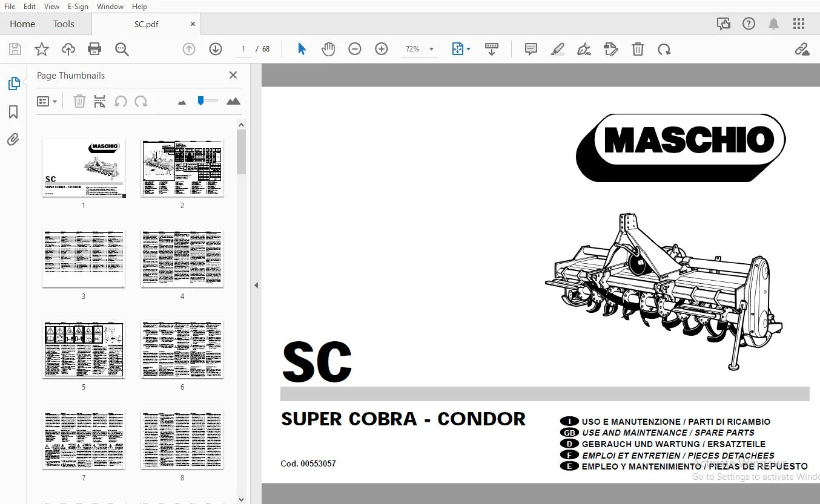Viewport: 820px width, 504px height.
Task: Upload the file to cloud storage
Action: (x=68, y=49)
